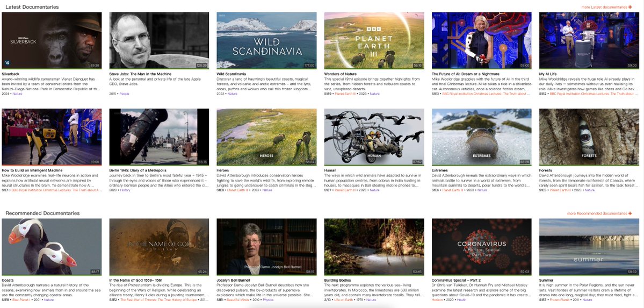Click the Coasts title link
The height and width of the screenshot is (308, 644).
tap(8, 281)
